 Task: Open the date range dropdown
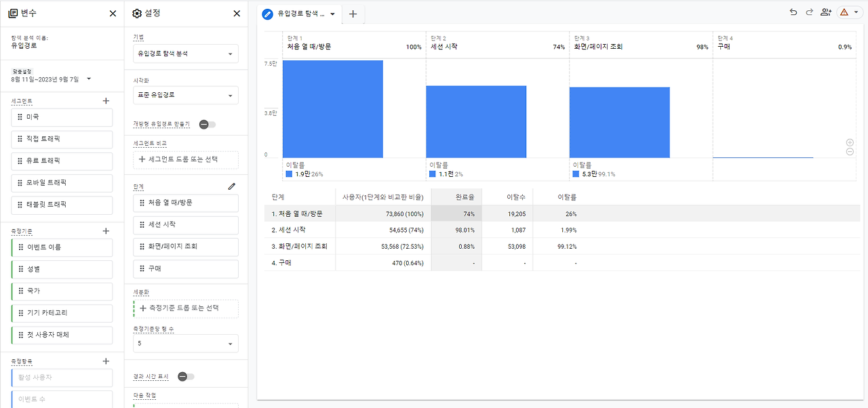coord(89,79)
